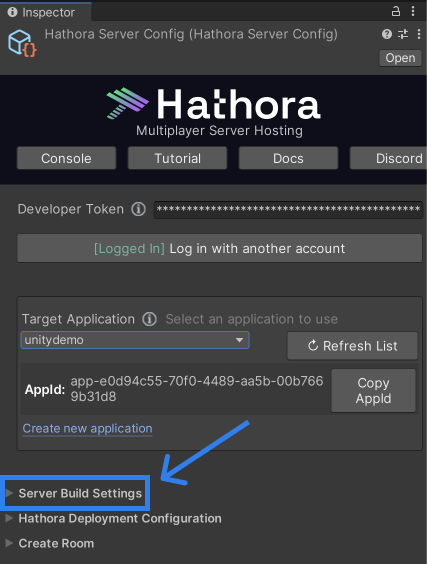Viewport: 427px width, 564px height.
Task: Click the help question mark icon
Action: click(387, 34)
